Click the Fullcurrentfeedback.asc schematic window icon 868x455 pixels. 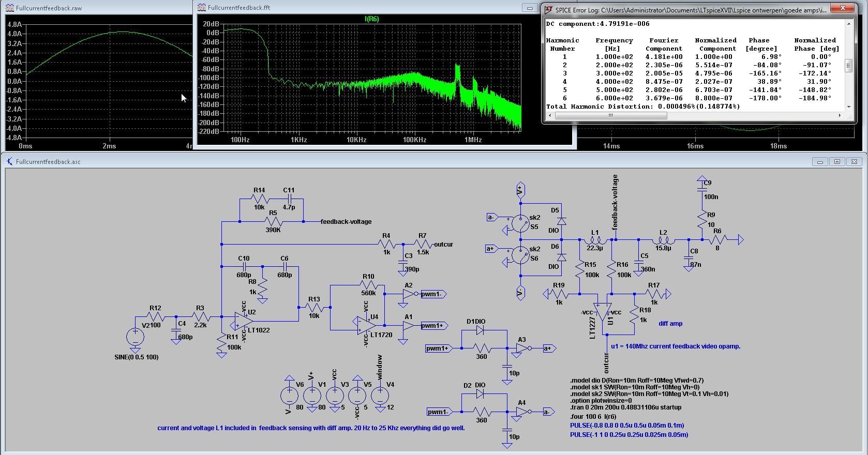coord(10,161)
